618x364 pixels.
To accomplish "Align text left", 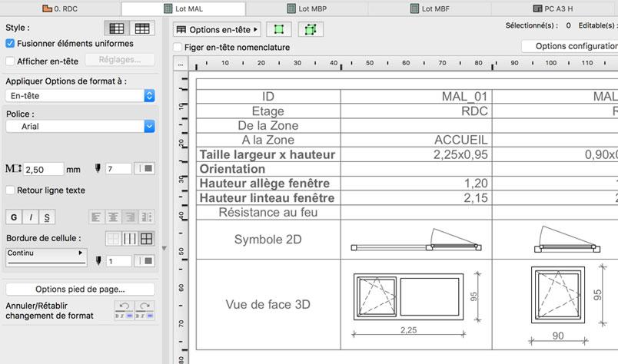I will (96, 217).
